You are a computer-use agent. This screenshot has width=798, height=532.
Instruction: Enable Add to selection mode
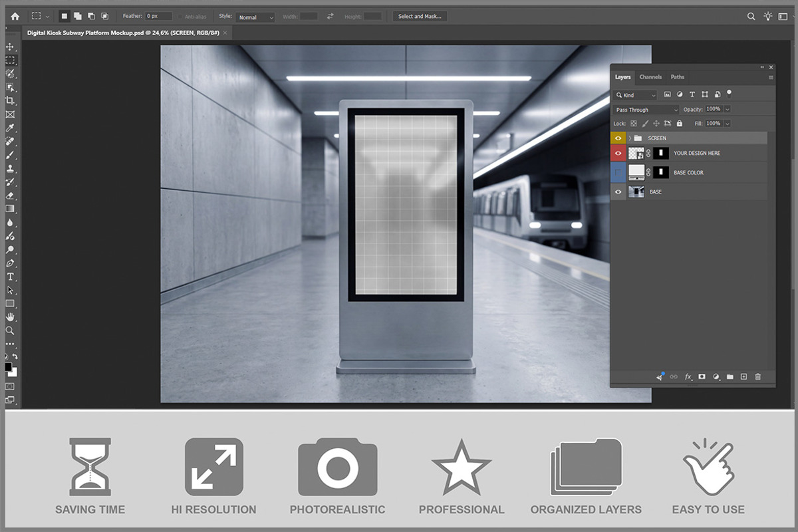pyautogui.click(x=77, y=17)
